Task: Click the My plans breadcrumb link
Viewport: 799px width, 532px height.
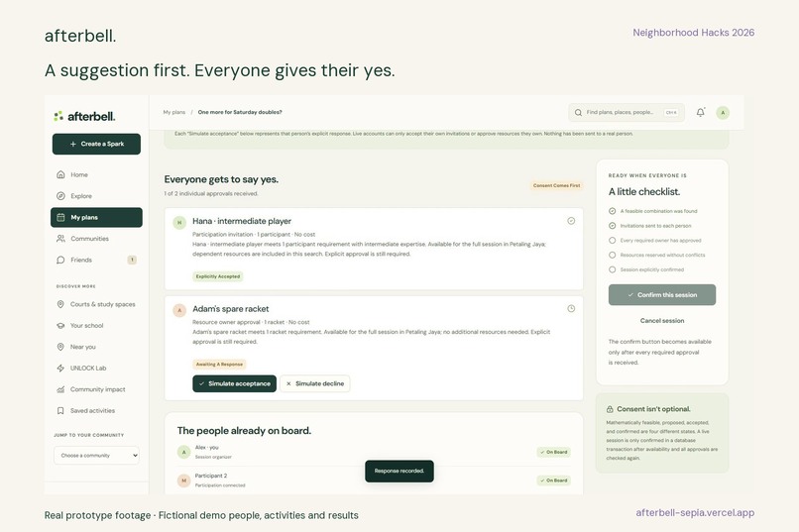Action: 173,113
